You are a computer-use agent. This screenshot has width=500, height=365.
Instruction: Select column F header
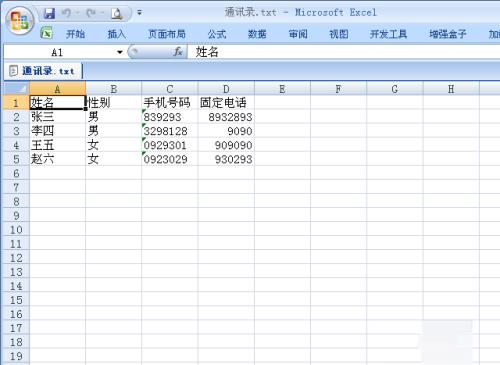tap(338, 89)
